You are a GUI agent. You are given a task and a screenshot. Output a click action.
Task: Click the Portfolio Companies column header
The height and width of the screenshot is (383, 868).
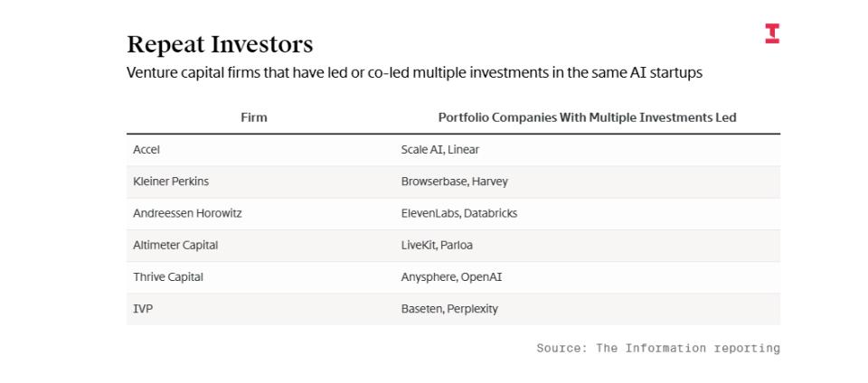587,117
